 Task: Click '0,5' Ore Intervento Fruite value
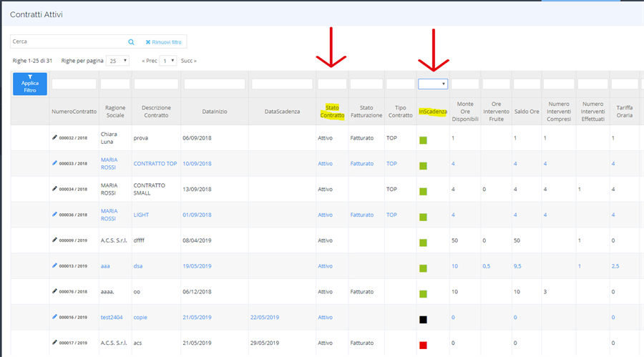[x=487, y=266]
